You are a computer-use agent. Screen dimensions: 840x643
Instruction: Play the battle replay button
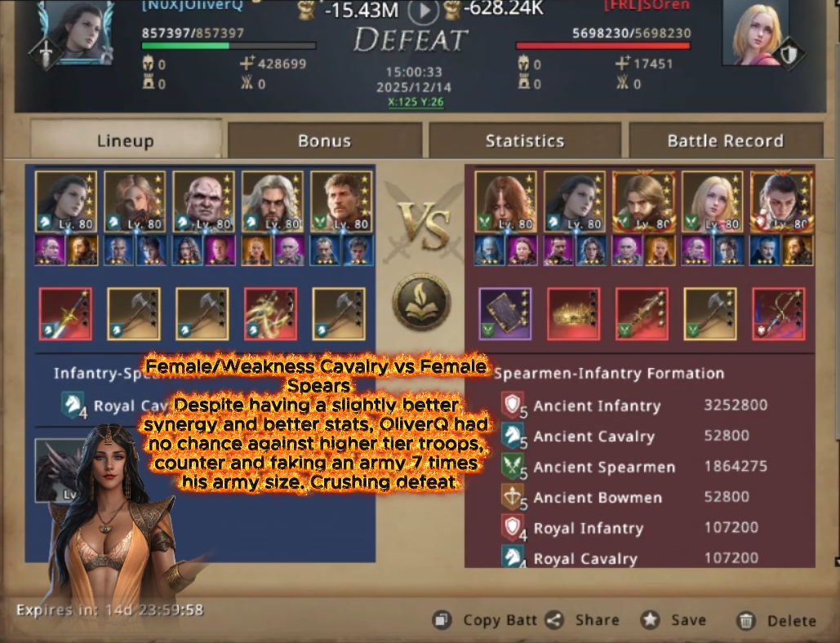click(x=423, y=11)
